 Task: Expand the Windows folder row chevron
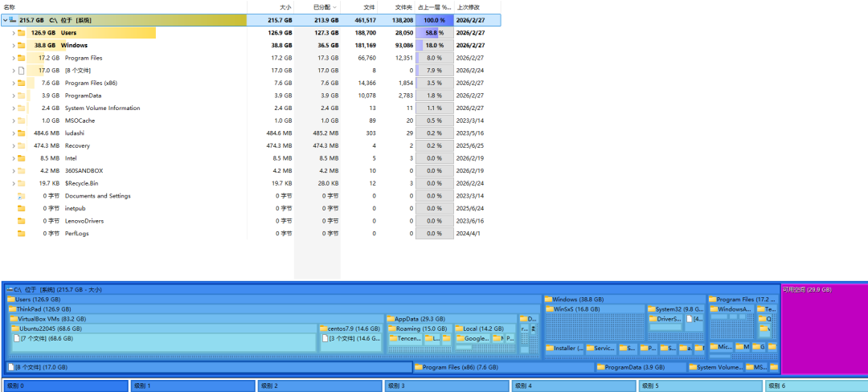[x=14, y=45]
